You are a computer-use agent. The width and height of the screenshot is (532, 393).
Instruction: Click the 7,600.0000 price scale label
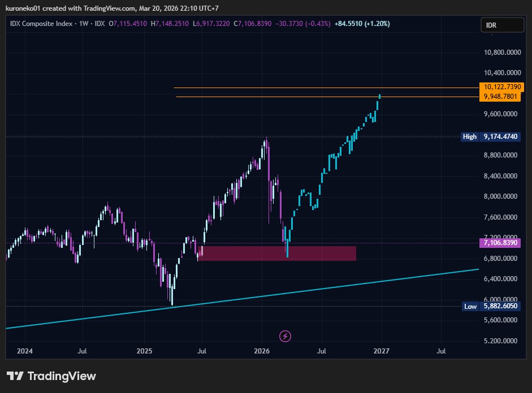click(x=500, y=217)
